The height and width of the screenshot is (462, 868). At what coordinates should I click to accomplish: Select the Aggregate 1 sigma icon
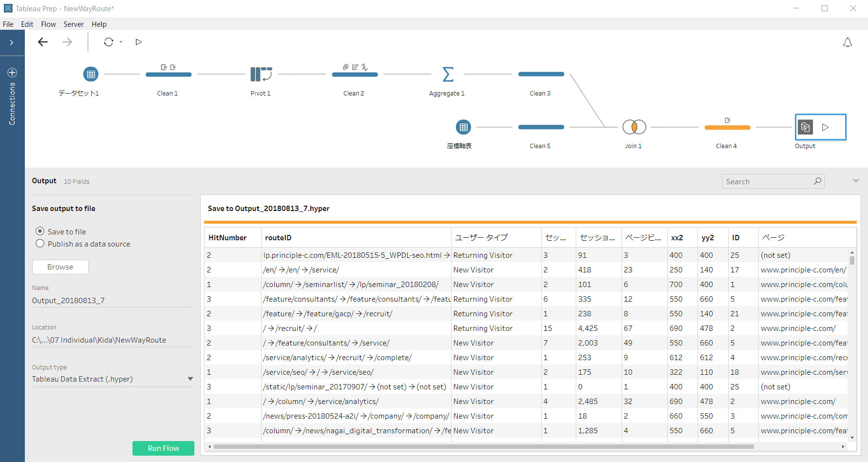448,74
